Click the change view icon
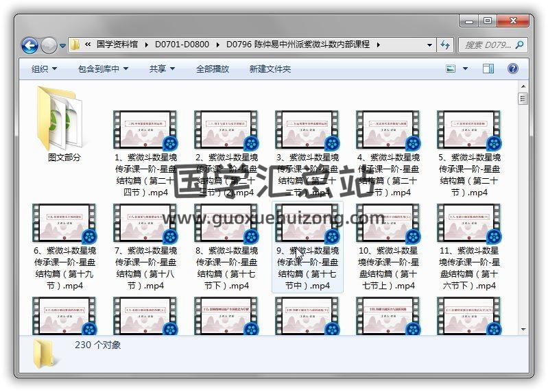Screen dimensions: 548x392 [451, 69]
